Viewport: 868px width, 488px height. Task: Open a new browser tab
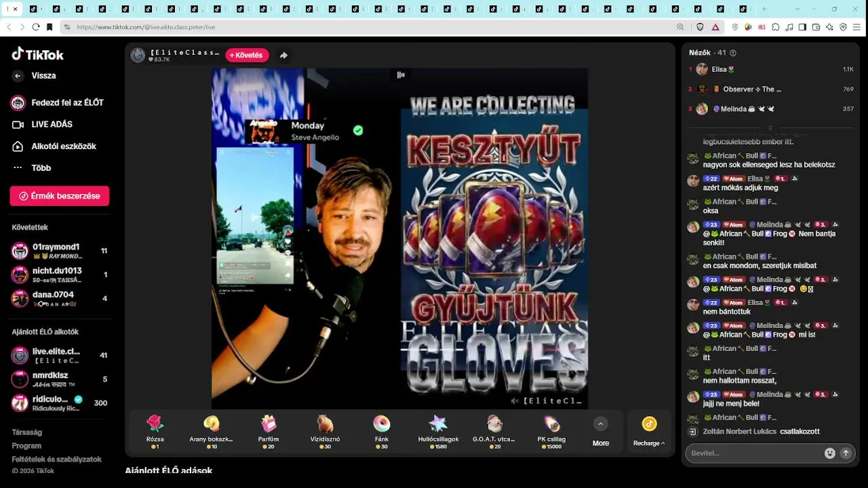coord(764,9)
